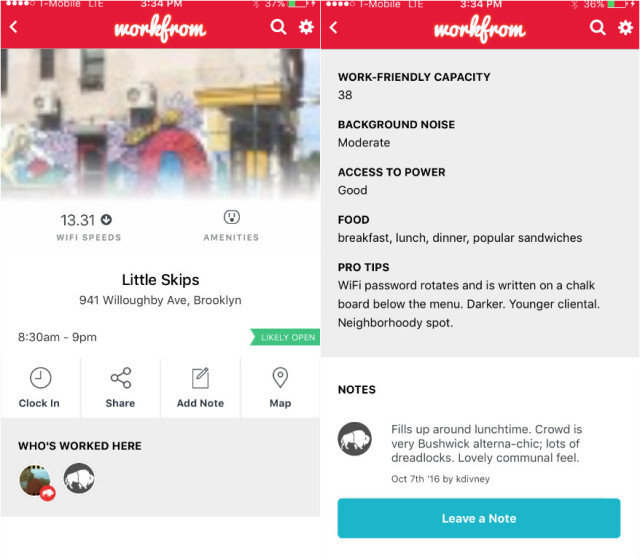Tap the Clock In icon
The height and width of the screenshot is (559, 640).
tap(40, 378)
